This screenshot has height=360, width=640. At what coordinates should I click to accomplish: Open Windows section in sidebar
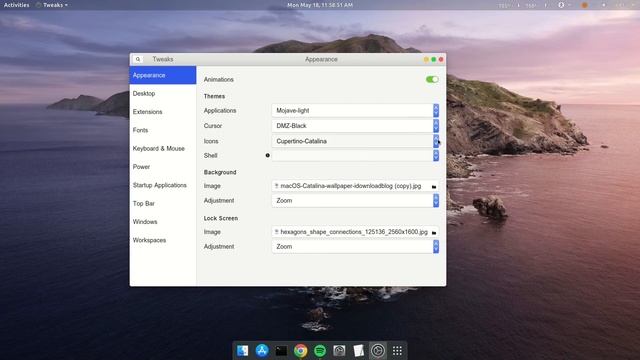[163, 222]
